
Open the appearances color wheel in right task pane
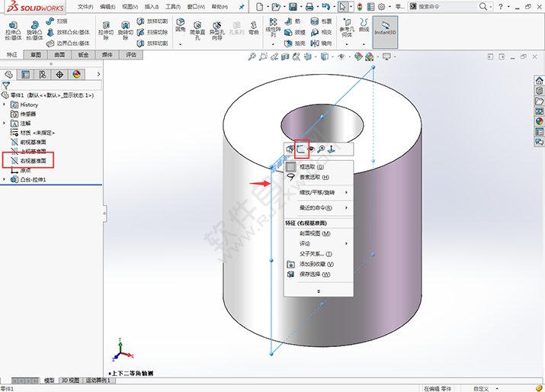point(540,120)
